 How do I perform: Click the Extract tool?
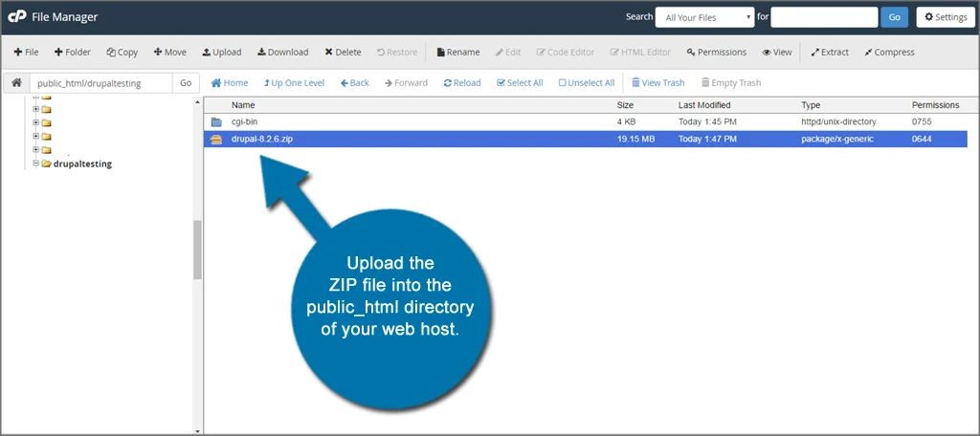[x=829, y=53]
